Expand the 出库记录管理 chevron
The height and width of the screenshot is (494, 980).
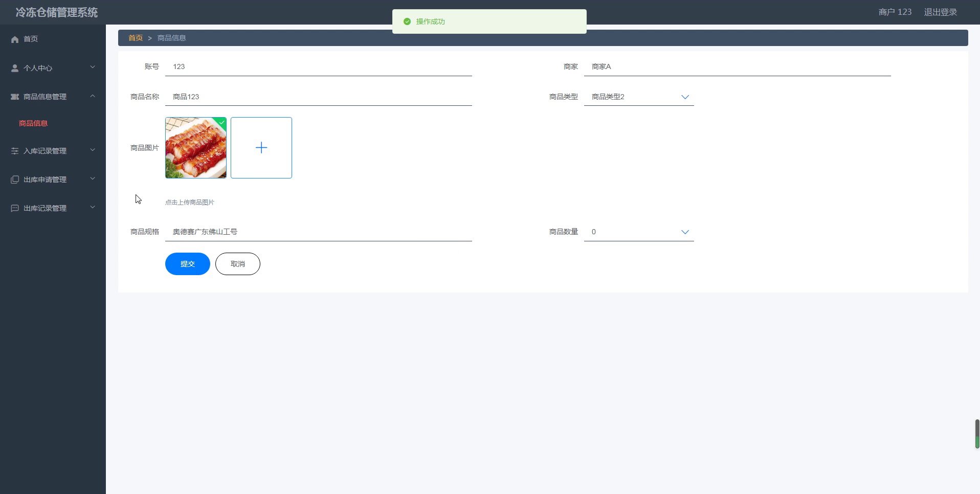click(x=93, y=207)
